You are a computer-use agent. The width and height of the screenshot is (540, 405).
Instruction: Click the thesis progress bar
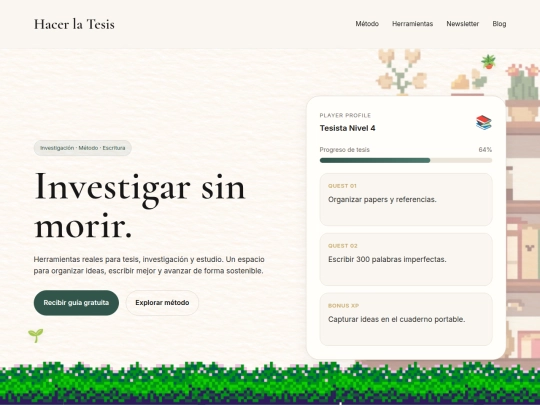(x=406, y=160)
